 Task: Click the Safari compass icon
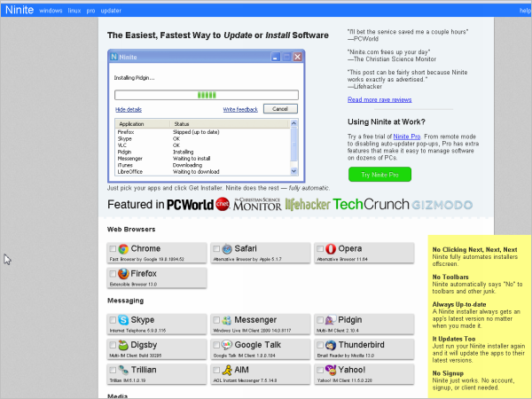tap(227, 249)
